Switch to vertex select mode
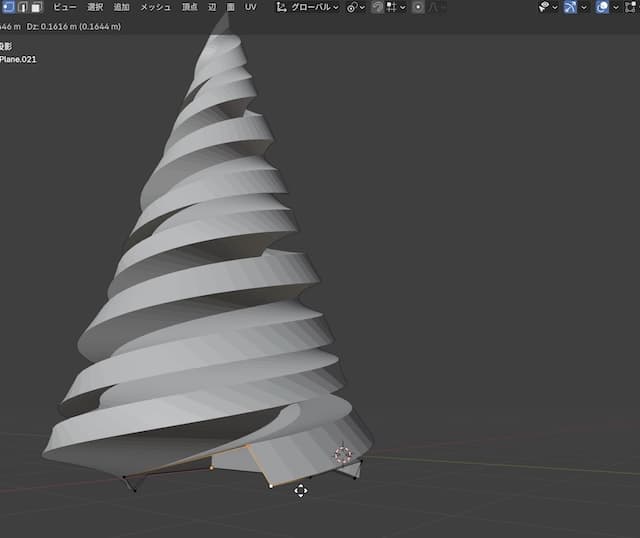Image resolution: width=640 pixels, height=538 pixels. [x=8, y=7]
